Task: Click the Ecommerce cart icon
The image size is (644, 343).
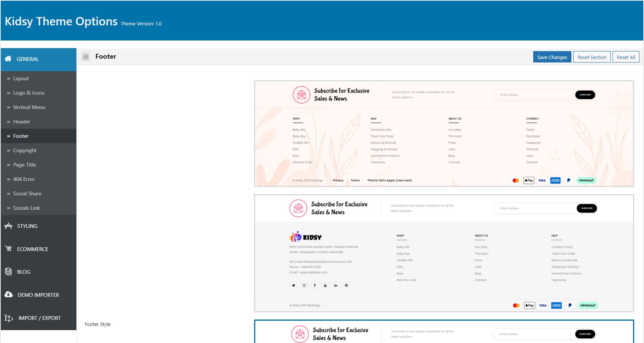Action: click(x=8, y=249)
